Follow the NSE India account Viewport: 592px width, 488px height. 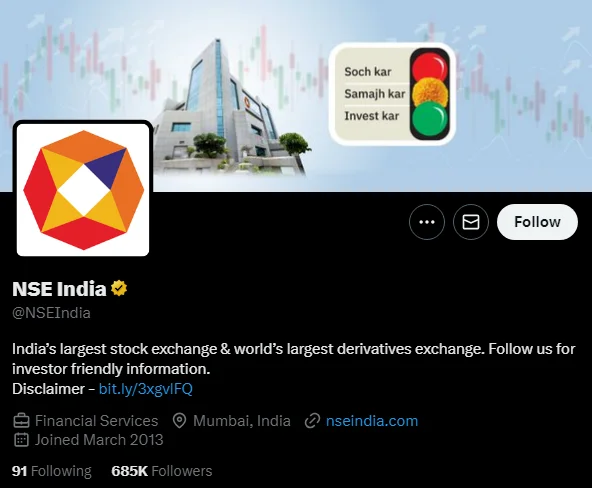537,222
